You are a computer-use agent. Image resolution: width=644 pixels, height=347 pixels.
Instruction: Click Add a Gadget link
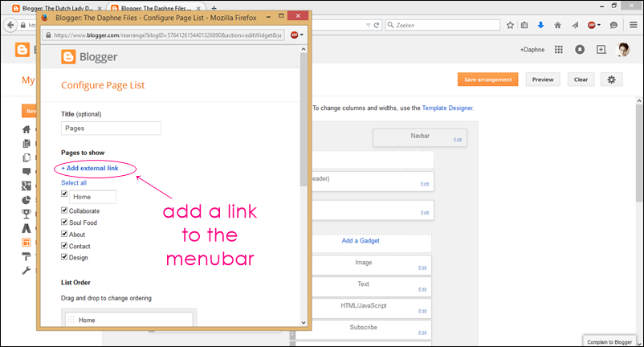tap(361, 241)
